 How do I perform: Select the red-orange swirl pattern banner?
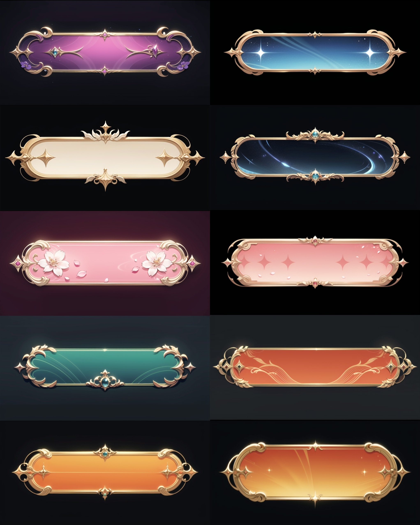click(315, 367)
